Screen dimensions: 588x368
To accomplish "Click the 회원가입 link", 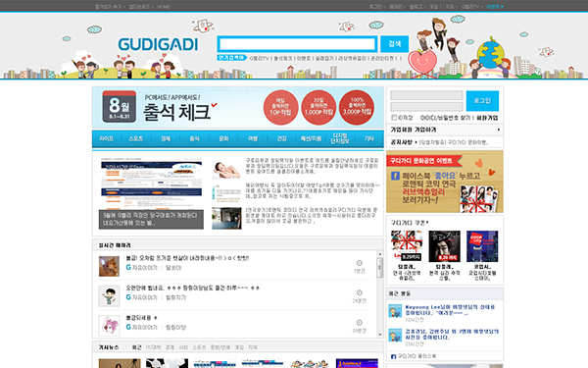I will (x=487, y=118).
